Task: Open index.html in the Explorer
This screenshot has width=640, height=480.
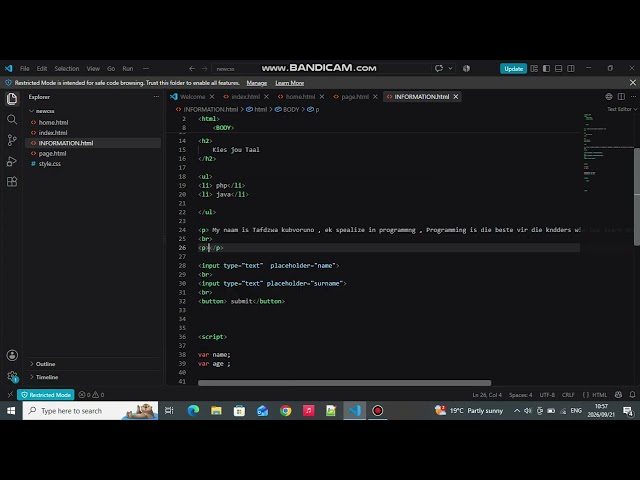Action: pyautogui.click(x=53, y=133)
